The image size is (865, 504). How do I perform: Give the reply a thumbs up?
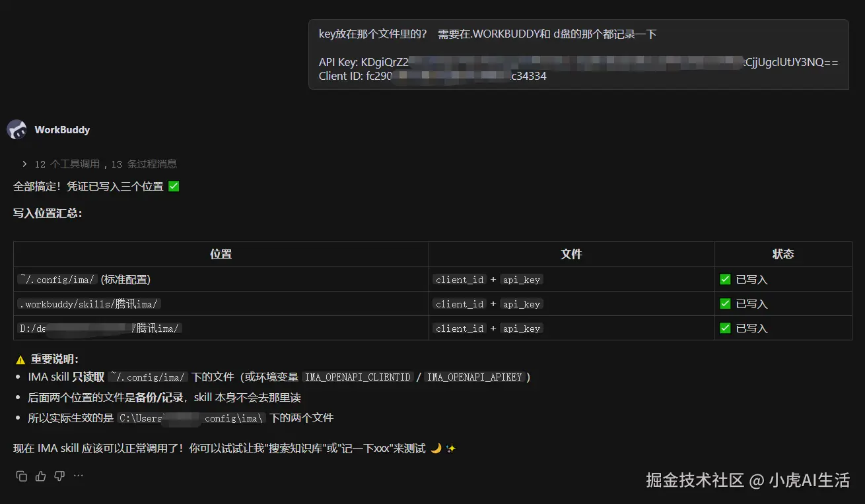[x=41, y=476]
